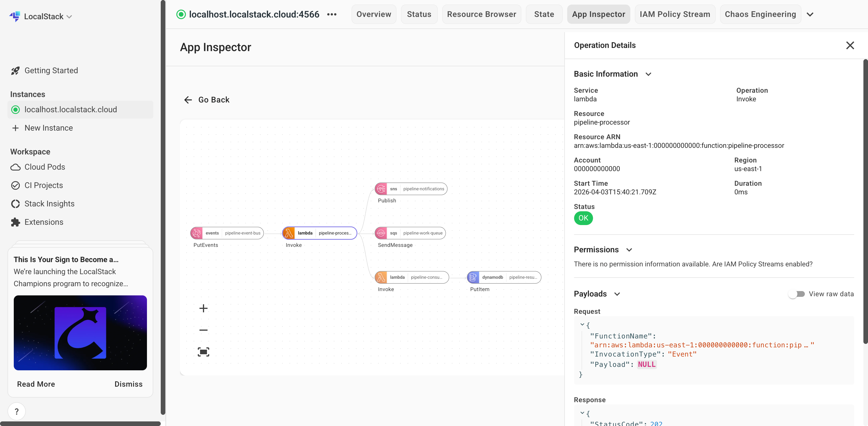Click the Getting Started rocket icon
This screenshot has width=868, height=426.
coord(15,70)
